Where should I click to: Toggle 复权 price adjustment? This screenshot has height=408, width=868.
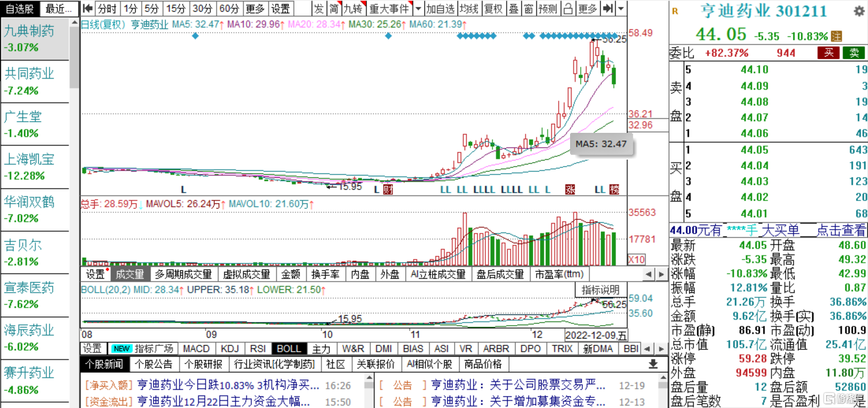pyautogui.click(x=493, y=8)
